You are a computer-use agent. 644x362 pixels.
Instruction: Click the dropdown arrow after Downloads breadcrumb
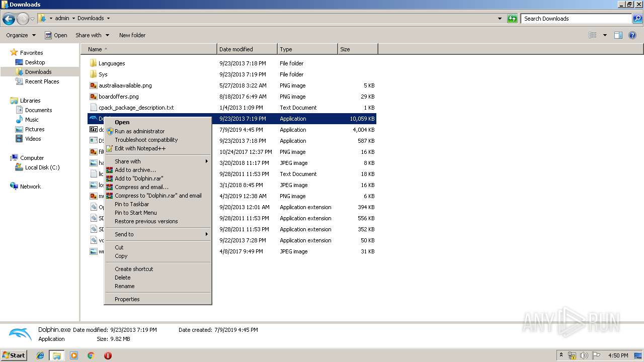pos(108,19)
